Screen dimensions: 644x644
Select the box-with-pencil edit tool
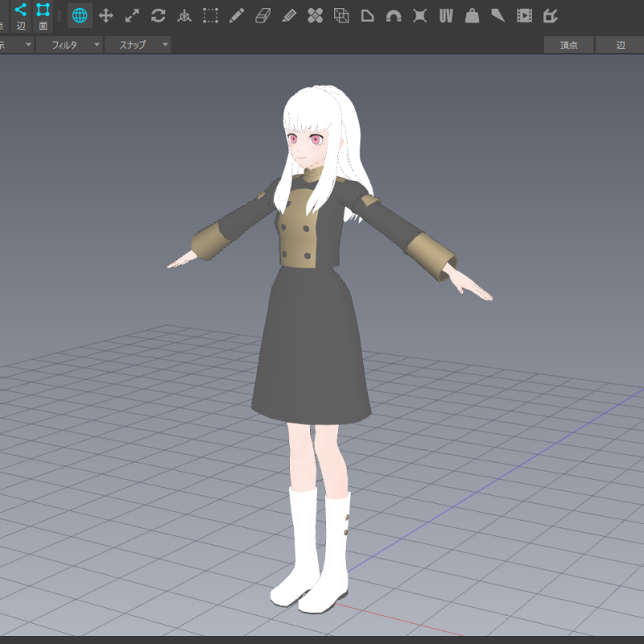(551, 16)
